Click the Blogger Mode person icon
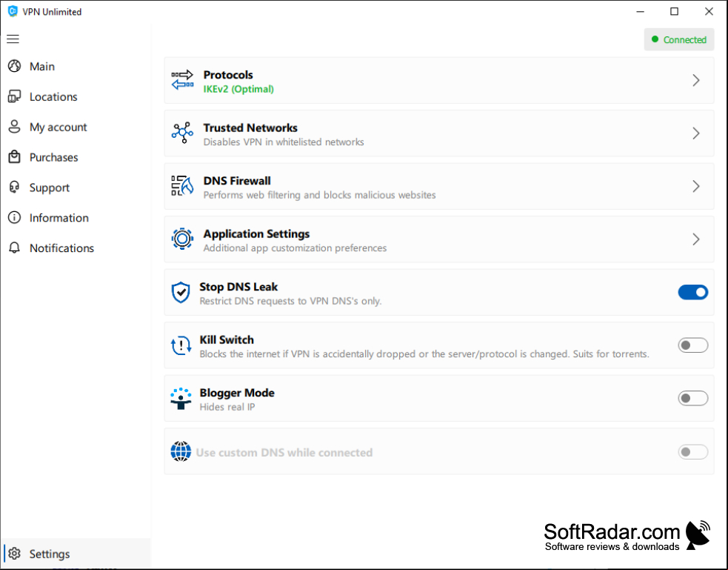This screenshot has width=728, height=570. [181, 399]
